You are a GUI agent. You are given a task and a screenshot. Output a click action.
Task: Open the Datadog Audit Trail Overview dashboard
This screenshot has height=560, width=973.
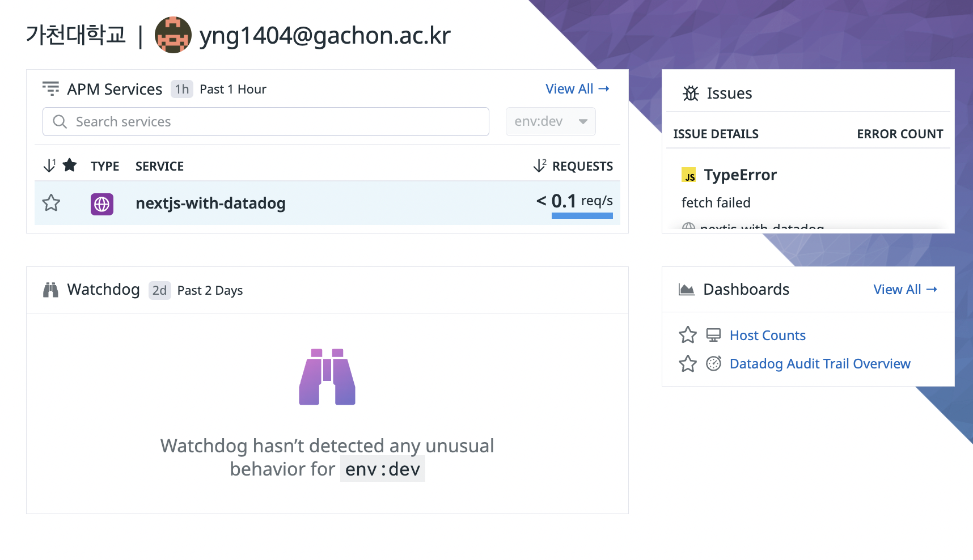coord(820,364)
